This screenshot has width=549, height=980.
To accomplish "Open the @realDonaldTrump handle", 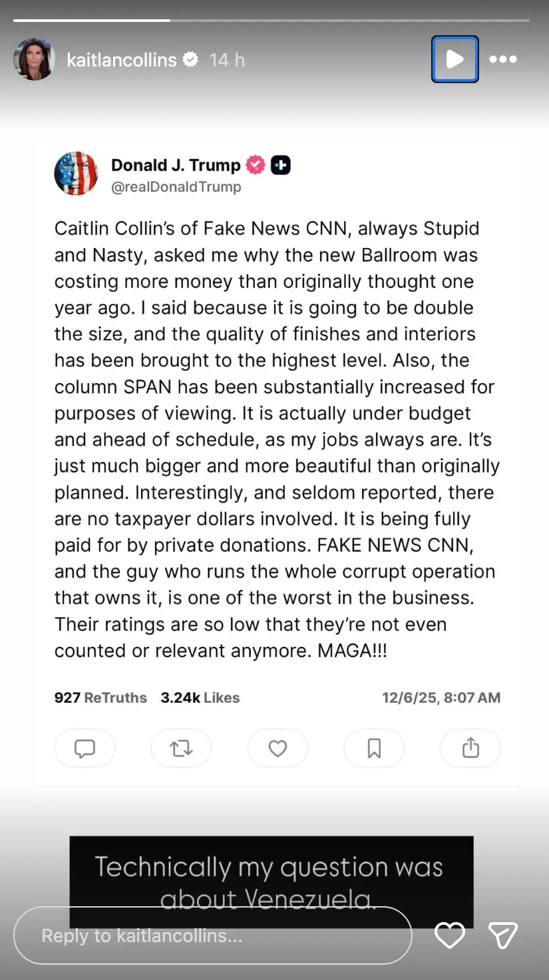I will [x=176, y=187].
